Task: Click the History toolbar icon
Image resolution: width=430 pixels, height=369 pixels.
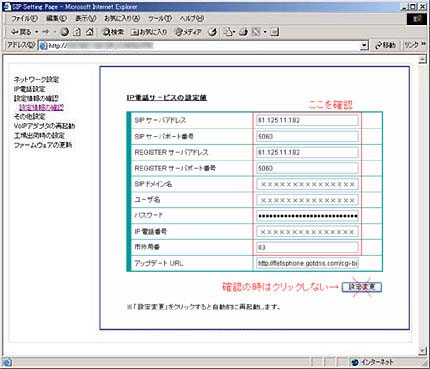Action: pos(212,32)
